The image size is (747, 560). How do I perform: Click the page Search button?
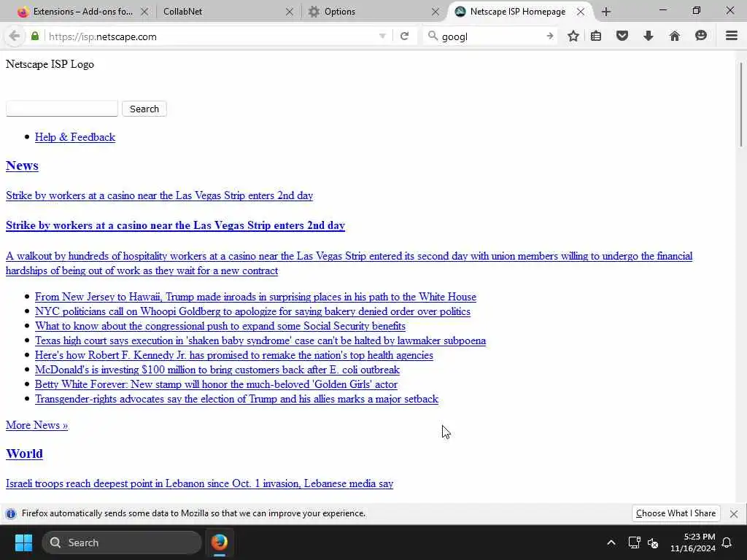point(144,109)
